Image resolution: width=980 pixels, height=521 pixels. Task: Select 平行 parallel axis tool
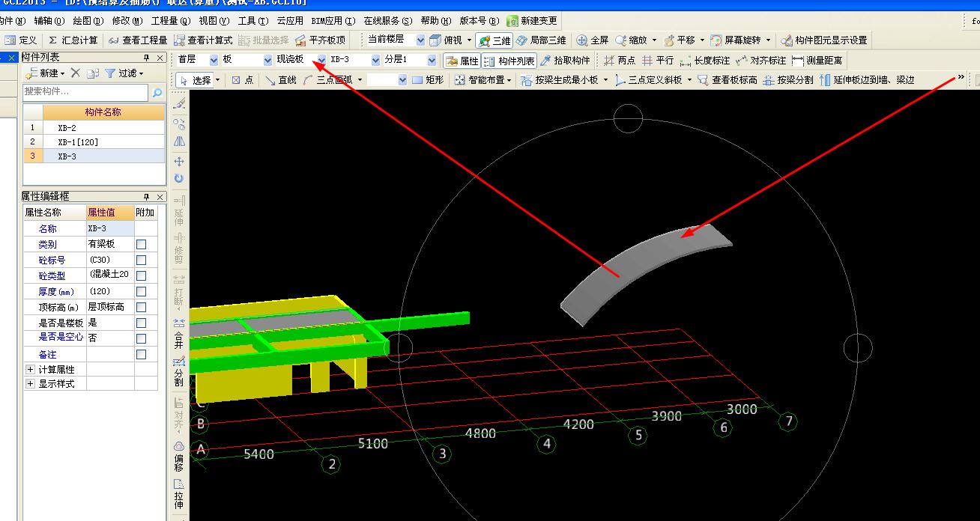click(x=657, y=61)
